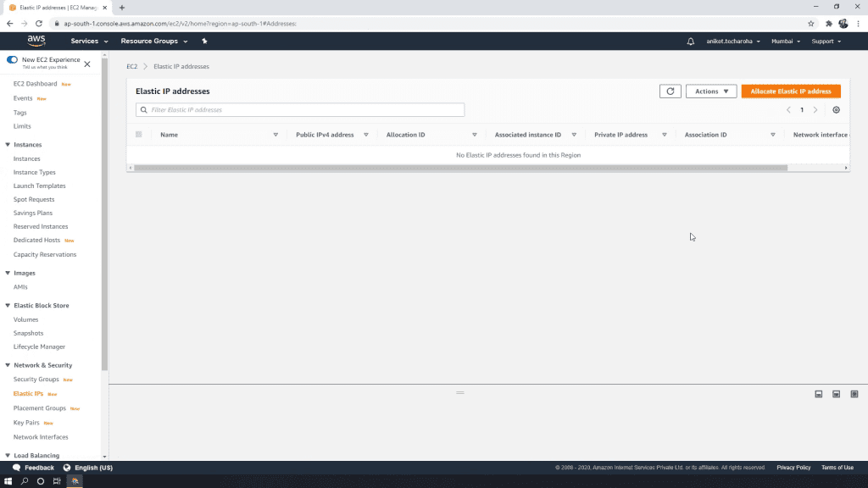Click the language globe icon in footer
This screenshot has width=868, height=488.
67,468
